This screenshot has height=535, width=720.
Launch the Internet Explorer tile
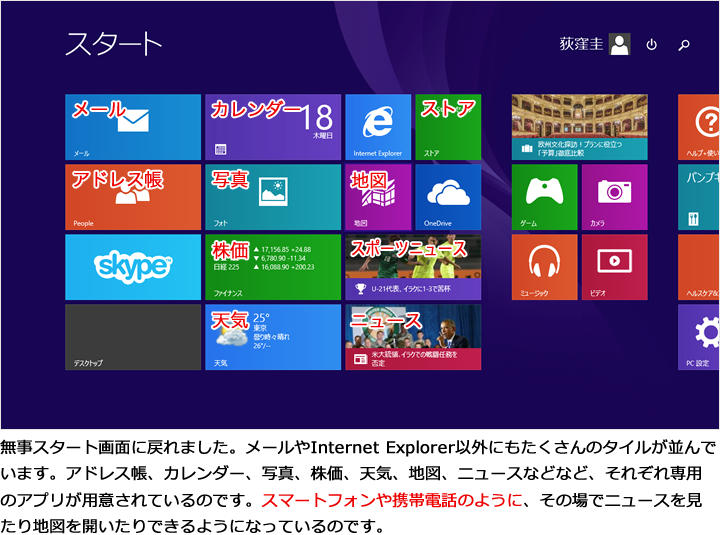pos(378,127)
